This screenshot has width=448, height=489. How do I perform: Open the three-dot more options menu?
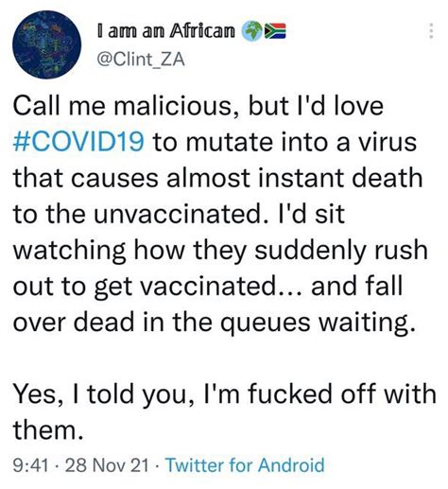[x=432, y=31]
